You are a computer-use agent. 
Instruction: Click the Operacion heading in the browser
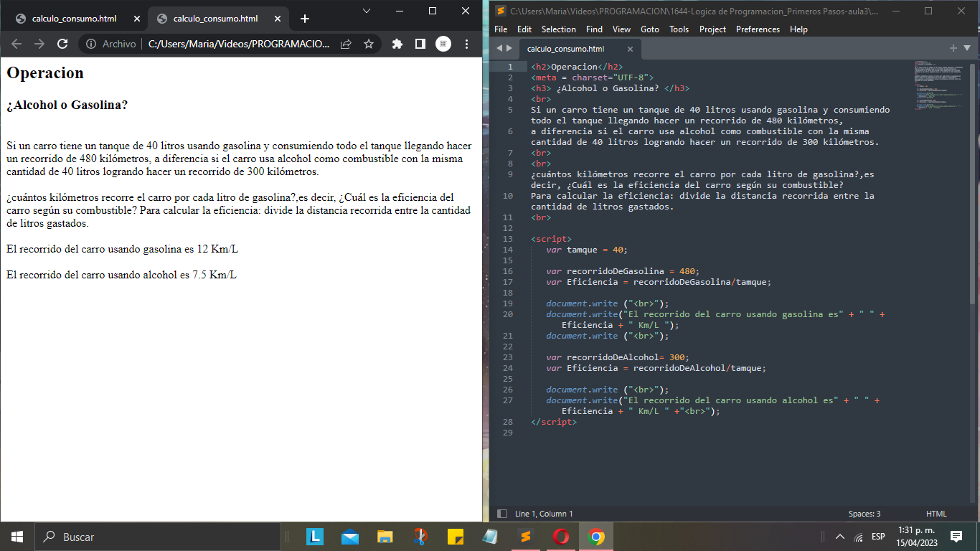(x=45, y=73)
